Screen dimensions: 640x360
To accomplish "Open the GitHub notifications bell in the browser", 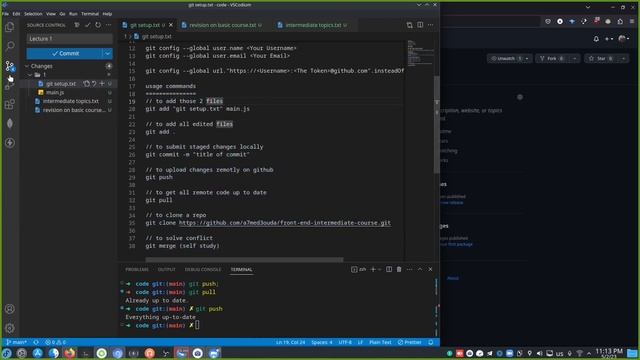I will pyautogui.click(x=596, y=39).
